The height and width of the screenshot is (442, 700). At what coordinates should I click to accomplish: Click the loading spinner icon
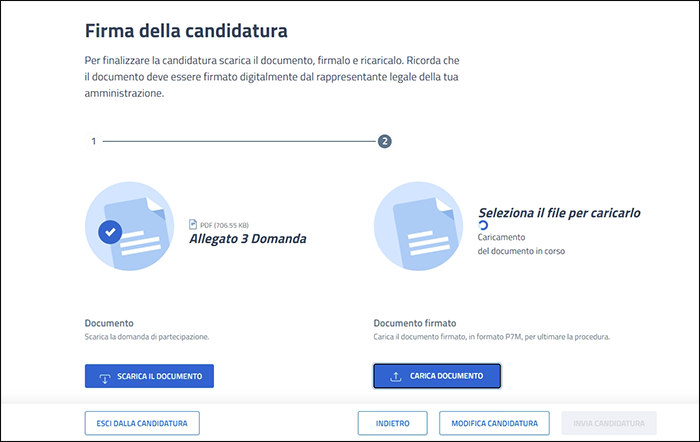point(485,226)
